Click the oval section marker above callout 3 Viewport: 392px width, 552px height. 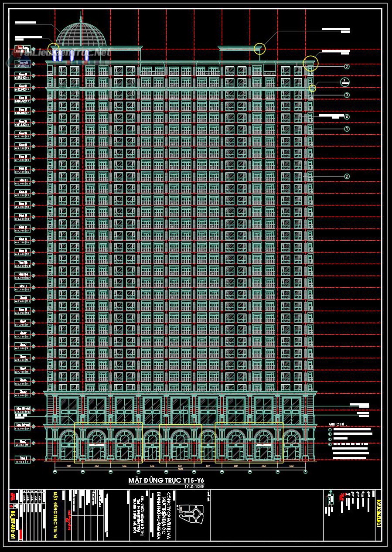pyautogui.click(x=344, y=82)
